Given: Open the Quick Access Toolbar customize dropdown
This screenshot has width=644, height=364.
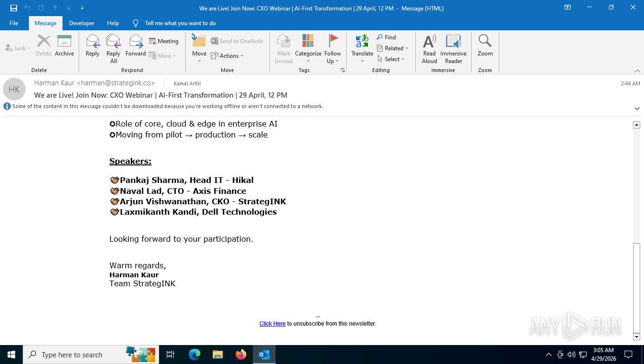Looking at the screenshot, I should click(82, 8).
